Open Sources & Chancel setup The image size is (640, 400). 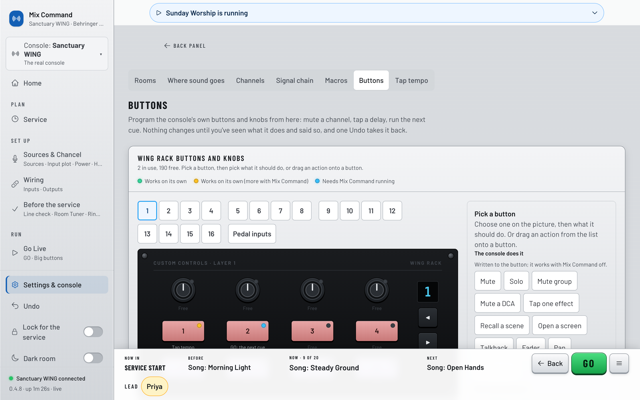tap(57, 159)
